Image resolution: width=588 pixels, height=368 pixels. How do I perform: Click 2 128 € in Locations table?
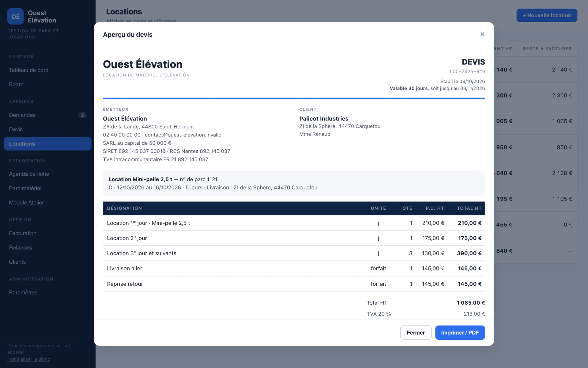coord(562,173)
